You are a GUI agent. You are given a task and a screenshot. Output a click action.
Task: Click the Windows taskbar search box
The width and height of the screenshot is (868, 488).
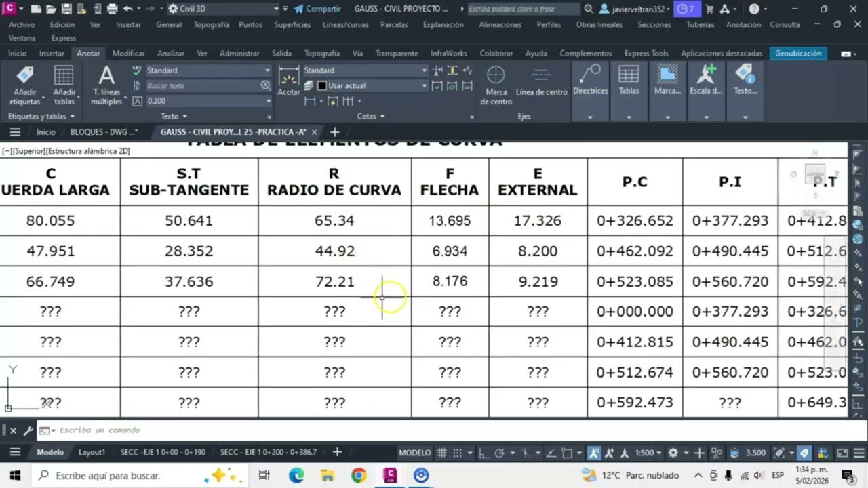[x=141, y=475]
